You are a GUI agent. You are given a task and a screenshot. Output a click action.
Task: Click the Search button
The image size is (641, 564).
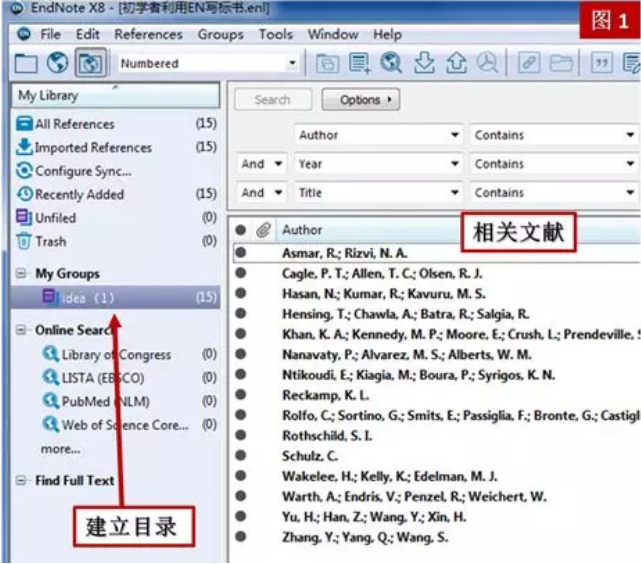(x=273, y=99)
